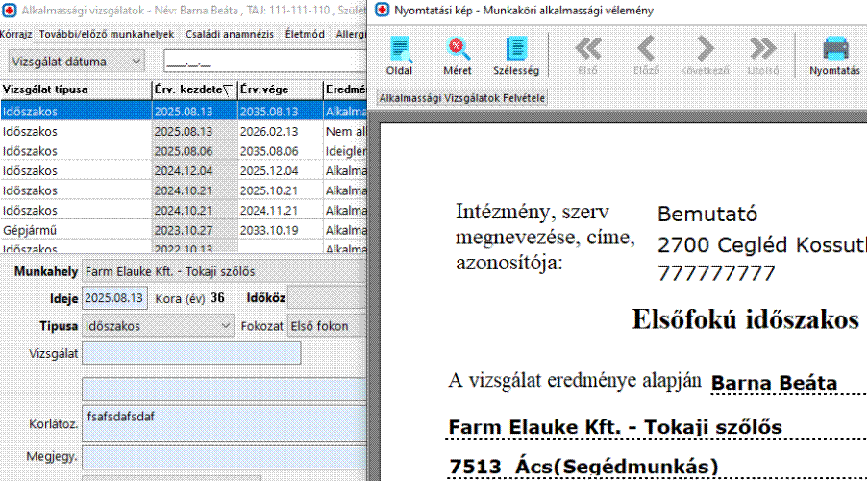Click the Alkalmassági Vizsgálatok Felvétele tab
This screenshot has width=868, height=482.
point(461,98)
